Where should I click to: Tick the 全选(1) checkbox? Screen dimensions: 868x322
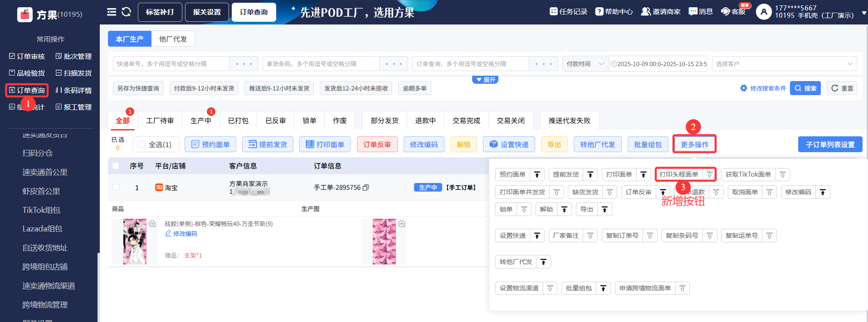pyautogui.click(x=141, y=144)
